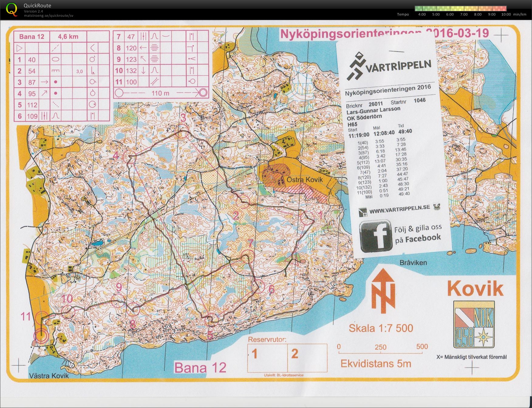Click control circle 1 on the map
The height and width of the screenshot is (408, 532).
point(307,218)
